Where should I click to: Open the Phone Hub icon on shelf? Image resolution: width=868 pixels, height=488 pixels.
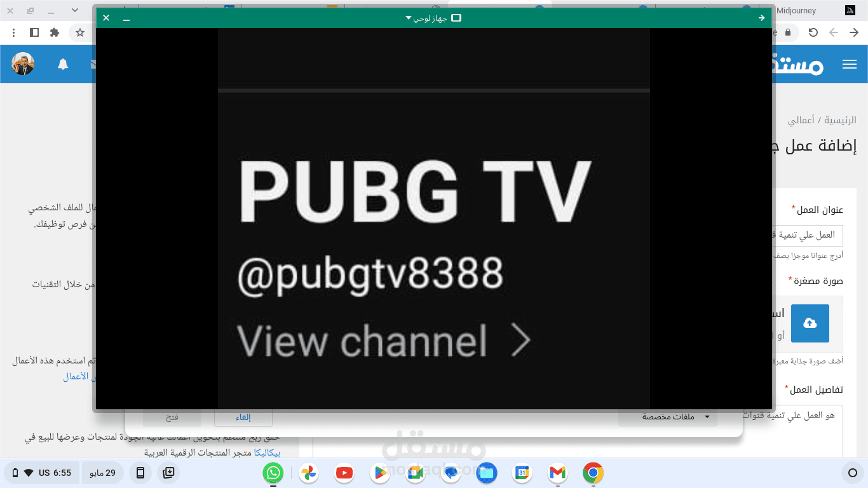tap(140, 473)
